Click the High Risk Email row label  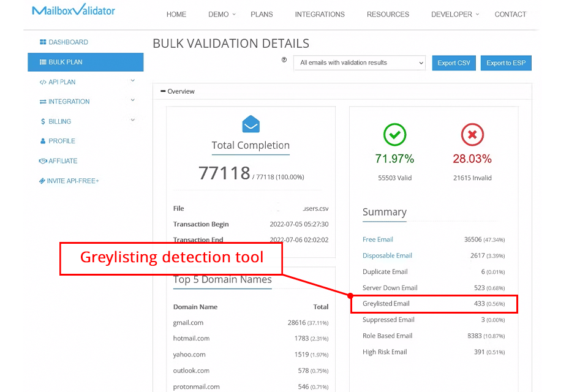385,352
